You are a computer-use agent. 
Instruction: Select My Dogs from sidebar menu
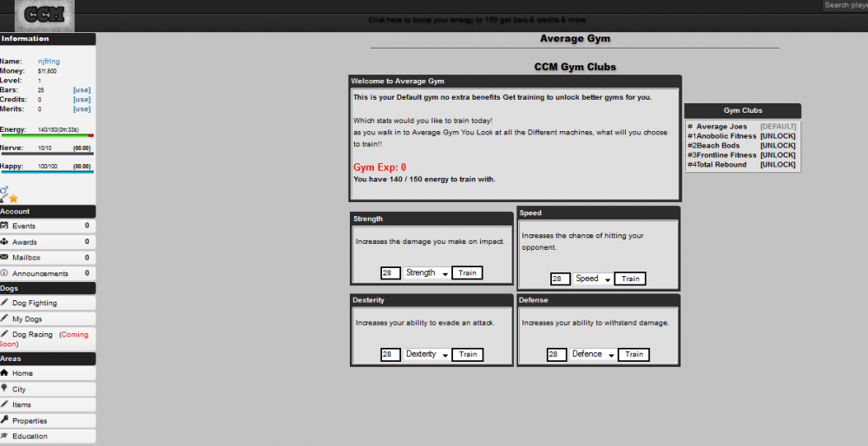(28, 319)
